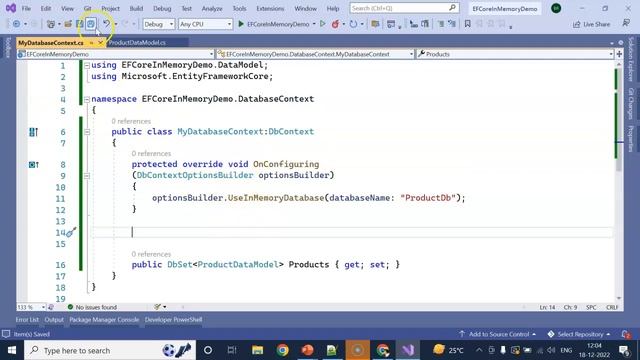This screenshot has height=360, width=640.
Task: Open the Products member navigation dropdown
Action: pyautogui.click(x=515, y=54)
